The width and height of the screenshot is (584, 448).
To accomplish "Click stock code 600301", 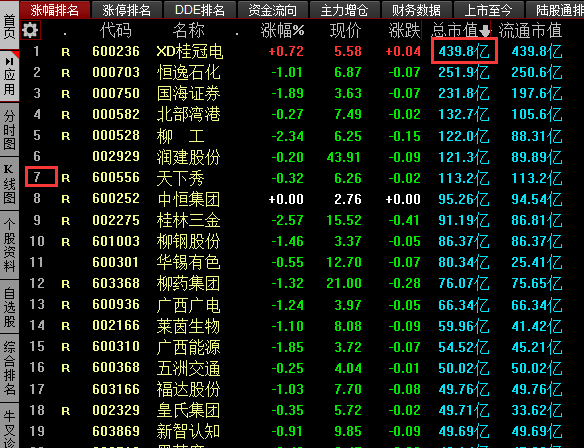I will [116, 262].
